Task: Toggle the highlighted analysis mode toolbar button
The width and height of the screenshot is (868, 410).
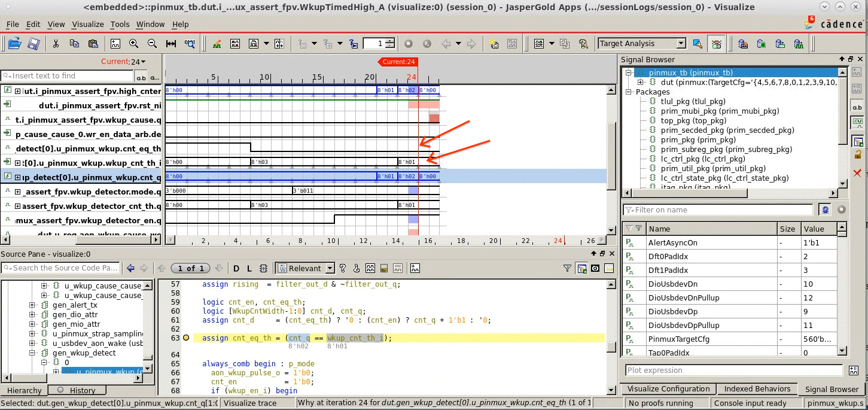Action: (716, 43)
